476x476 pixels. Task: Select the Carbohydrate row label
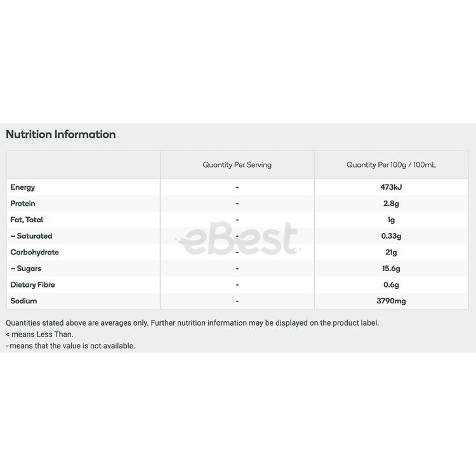coord(35,252)
